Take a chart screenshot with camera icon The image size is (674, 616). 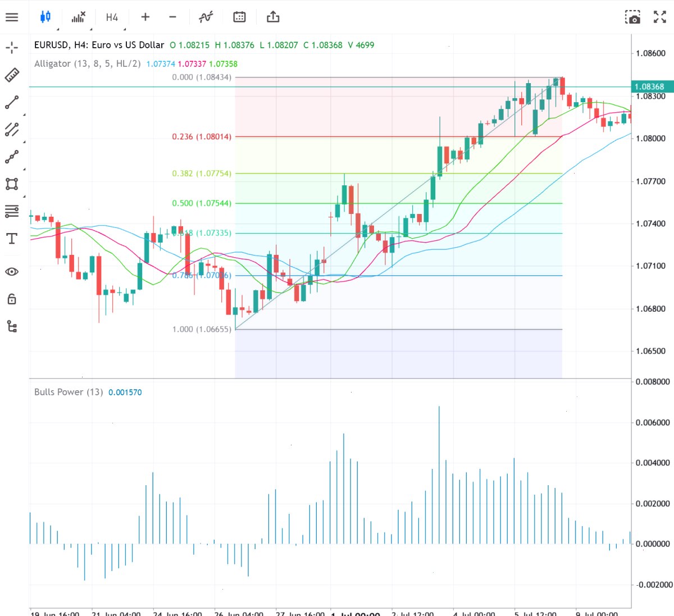pyautogui.click(x=632, y=17)
